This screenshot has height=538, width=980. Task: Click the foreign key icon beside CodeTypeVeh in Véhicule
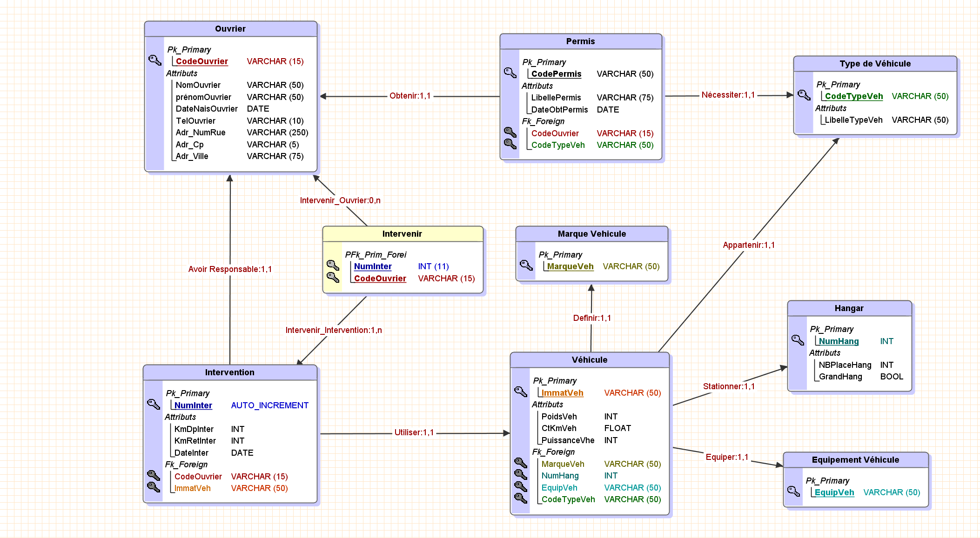click(x=521, y=498)
